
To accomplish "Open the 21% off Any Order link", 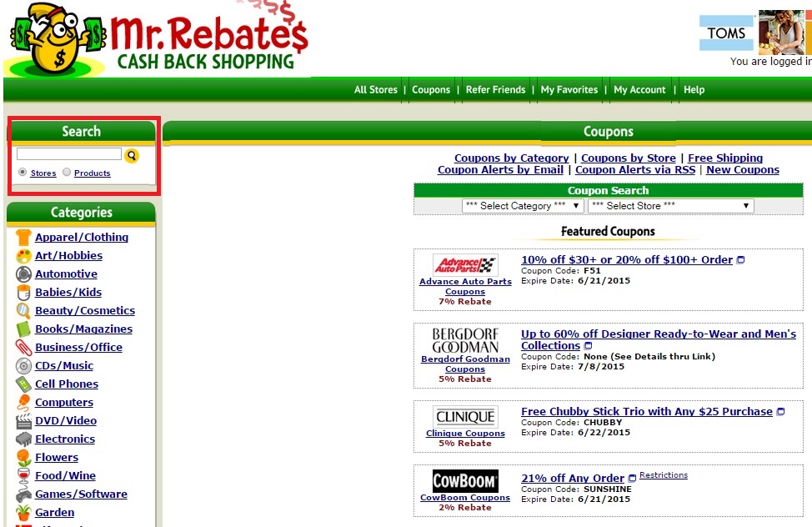I will [x=573, y=479].
